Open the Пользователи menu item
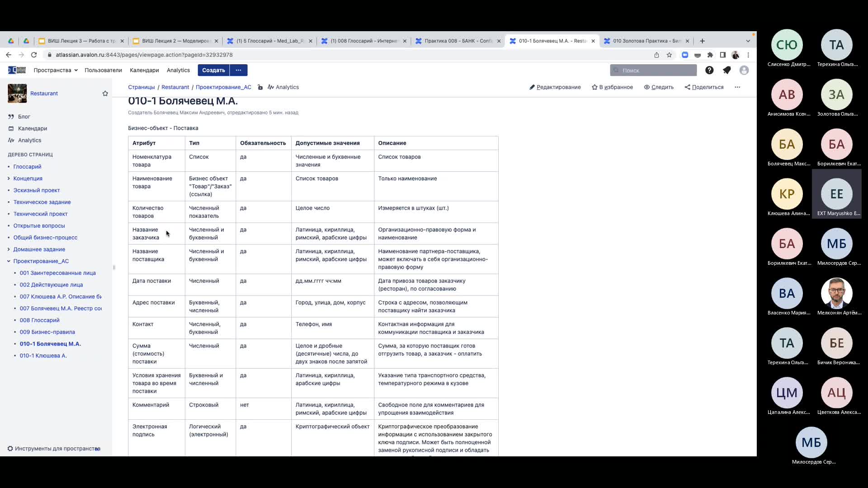The image size is (868, 488). [103, 70]
